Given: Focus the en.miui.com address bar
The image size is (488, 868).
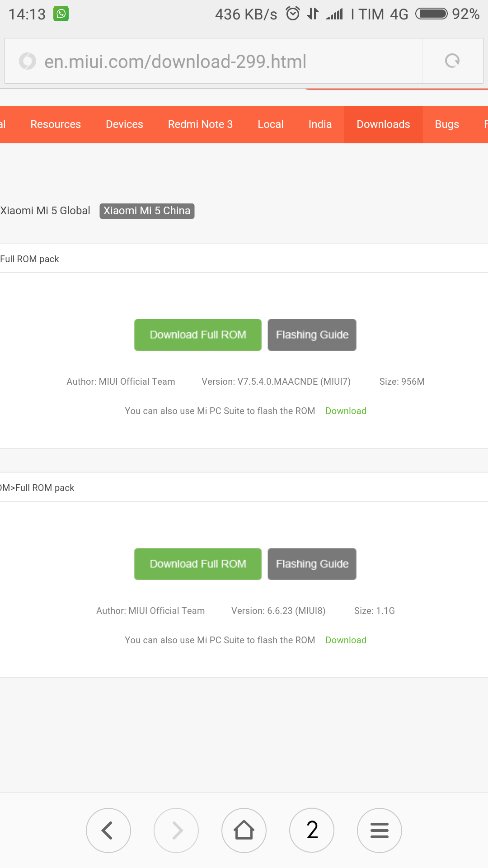Looking at the screenshot, I should (x=213, y=61).
